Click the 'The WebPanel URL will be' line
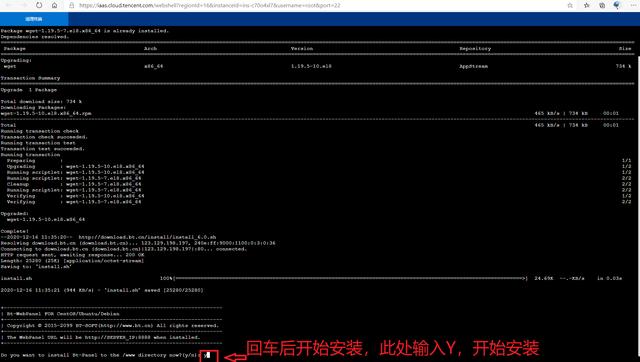The width and height of the screenshot is (640, 362). (100, 338)
